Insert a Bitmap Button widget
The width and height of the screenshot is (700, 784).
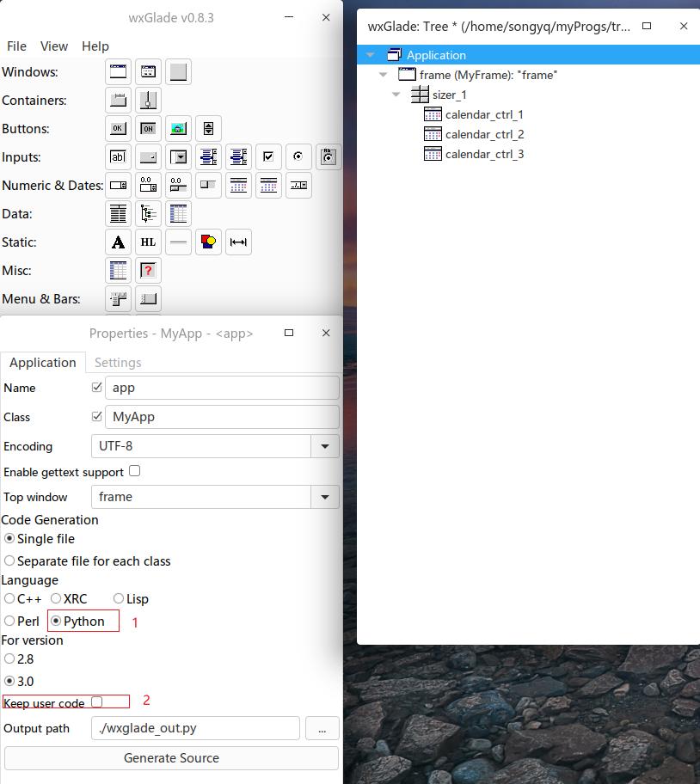178,128
